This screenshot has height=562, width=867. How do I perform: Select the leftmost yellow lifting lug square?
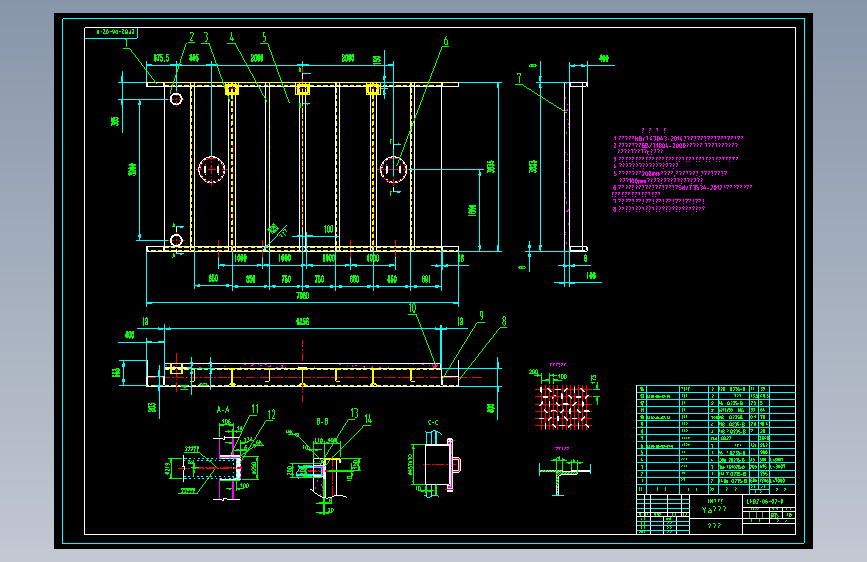coord(232,89)
